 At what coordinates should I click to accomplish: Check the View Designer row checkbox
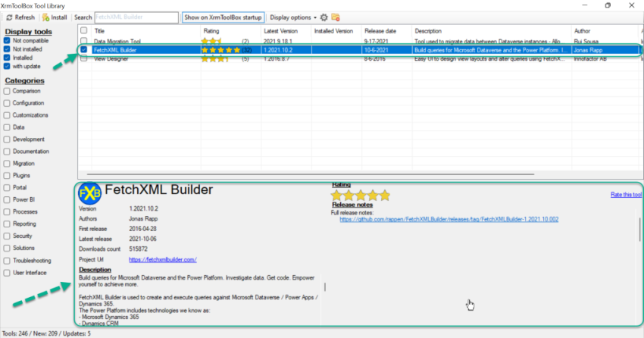tap(84, 58)
